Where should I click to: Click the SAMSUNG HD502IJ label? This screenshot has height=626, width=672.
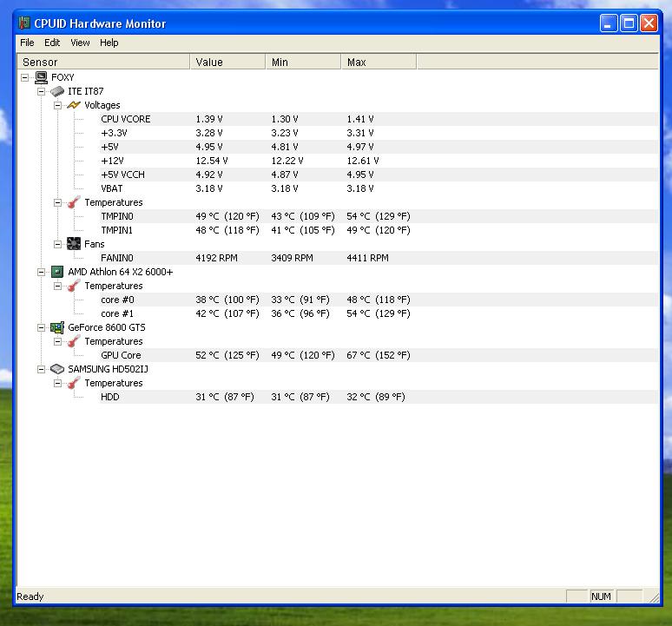[108, 369]
